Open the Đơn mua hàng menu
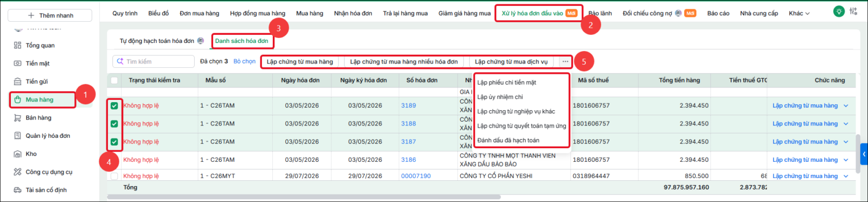This screenshot has height=202, width=868. click(x=199, y=13)
